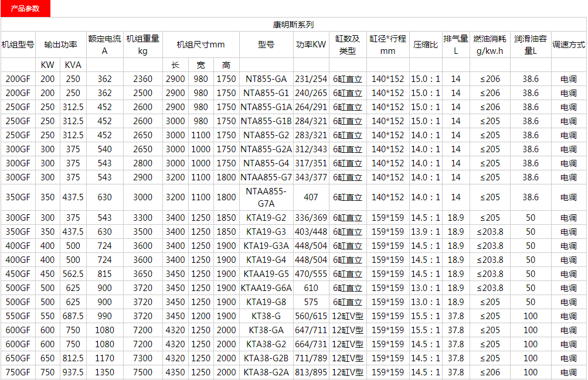This screenshot has height=380, width=588.
Task: Click the 450GF unit model cell
Action: click(18, 273)
